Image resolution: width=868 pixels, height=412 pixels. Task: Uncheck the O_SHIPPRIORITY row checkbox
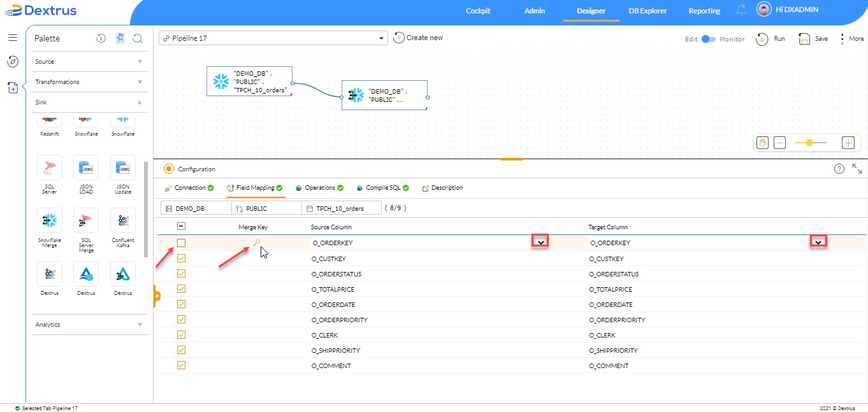182,350
